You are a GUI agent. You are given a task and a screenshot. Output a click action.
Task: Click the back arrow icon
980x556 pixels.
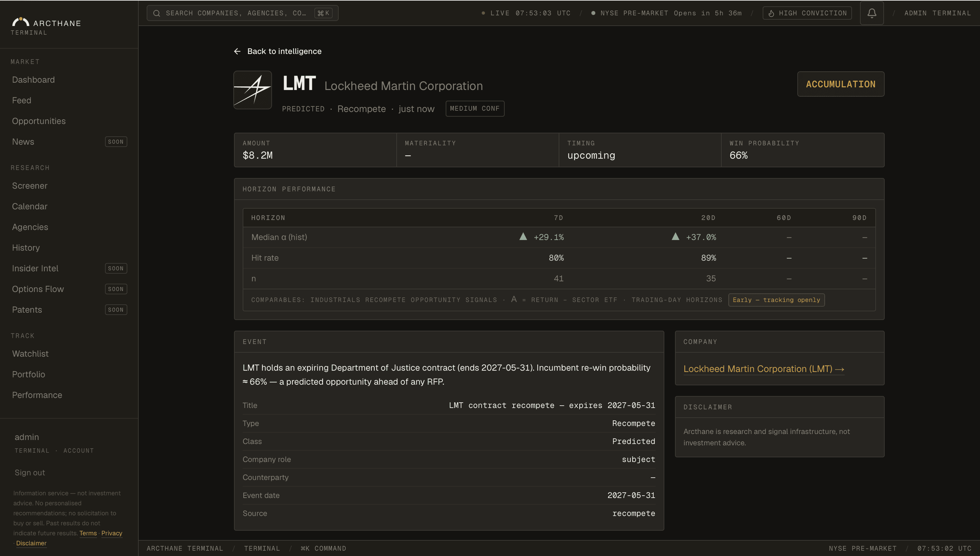[237, 51]
